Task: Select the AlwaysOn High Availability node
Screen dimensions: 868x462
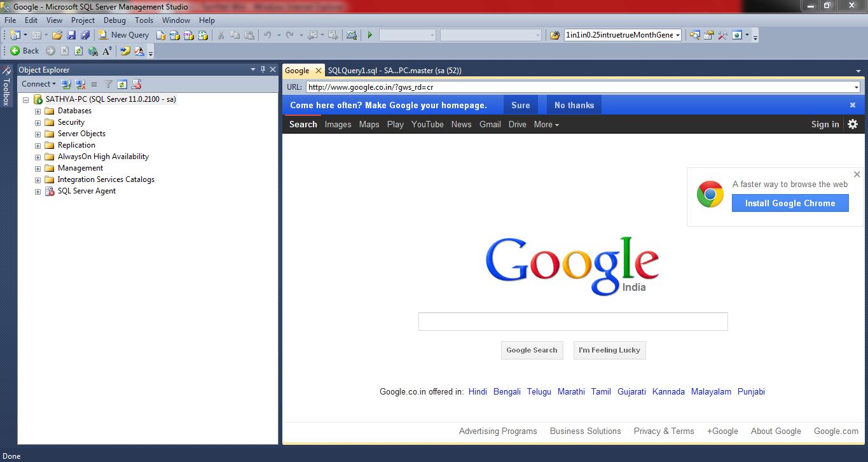Action: tap(103, 157)
